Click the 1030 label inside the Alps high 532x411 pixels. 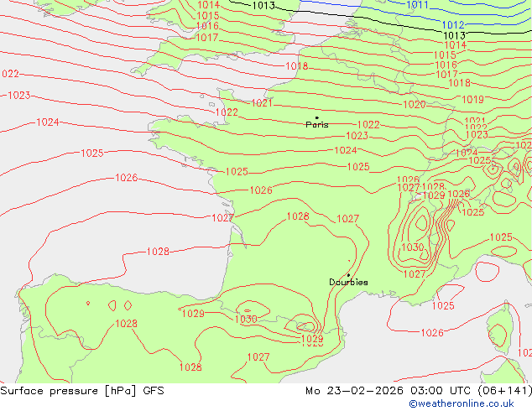point(413,247)
